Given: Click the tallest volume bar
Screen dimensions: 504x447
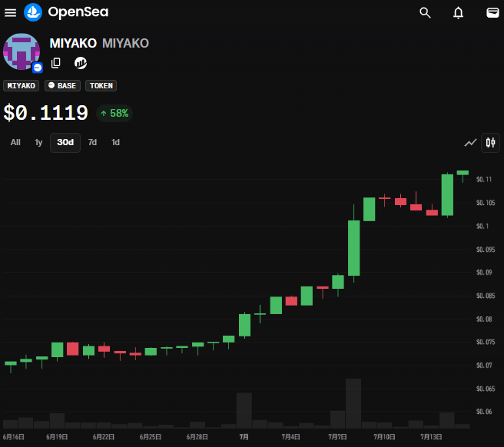Looking at the screenshot, I should tap(353, 403).
